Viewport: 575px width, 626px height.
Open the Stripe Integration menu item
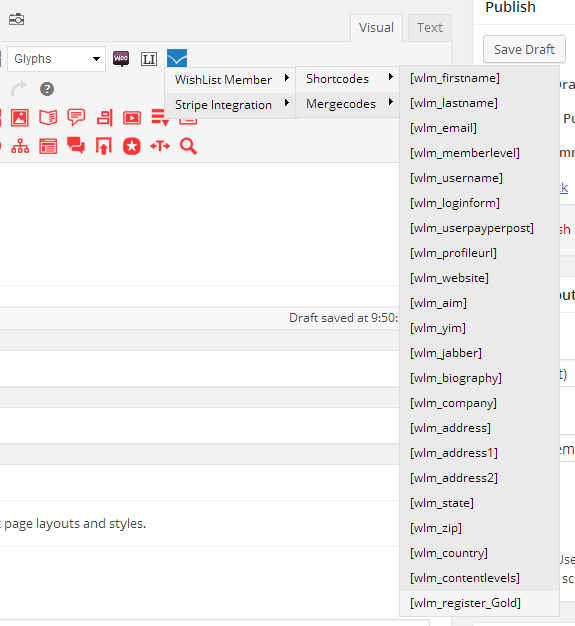pos(230,105)
